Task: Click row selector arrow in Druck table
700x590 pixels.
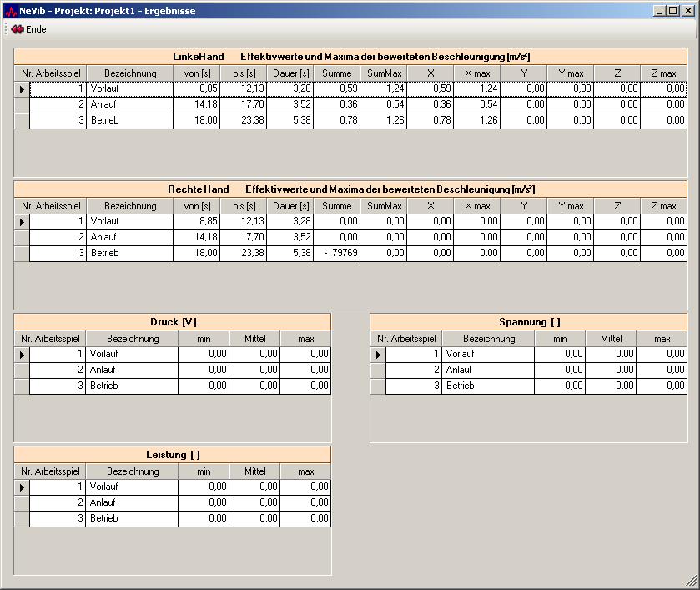Action: [x=22, y=355]
